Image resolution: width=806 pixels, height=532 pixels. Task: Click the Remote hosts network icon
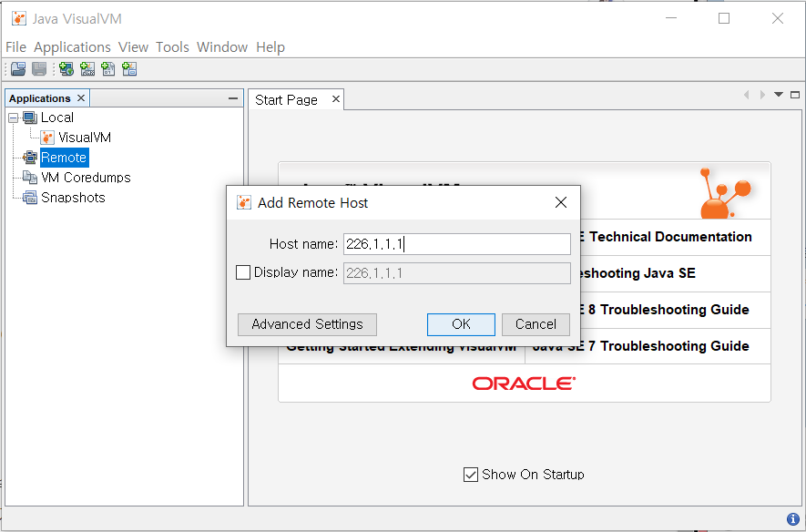tap(30, 158)
